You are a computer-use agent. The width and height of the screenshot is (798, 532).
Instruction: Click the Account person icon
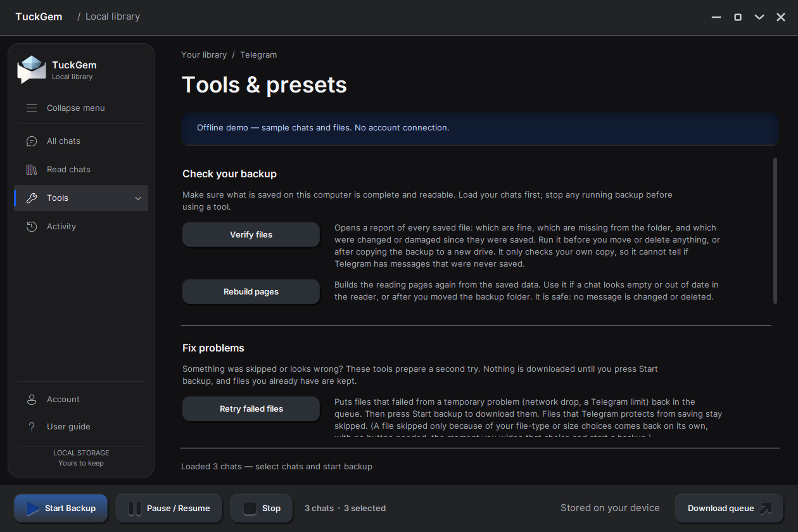tap(32, 400)
